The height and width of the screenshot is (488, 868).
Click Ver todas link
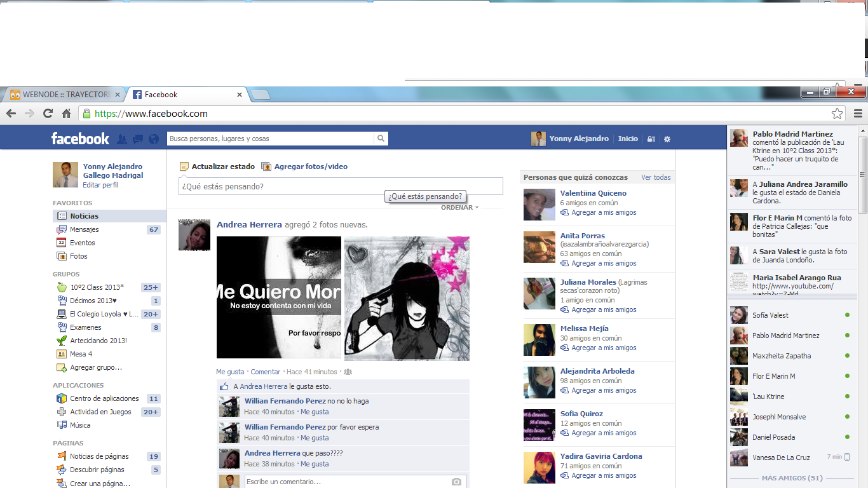tap(656, 177)
